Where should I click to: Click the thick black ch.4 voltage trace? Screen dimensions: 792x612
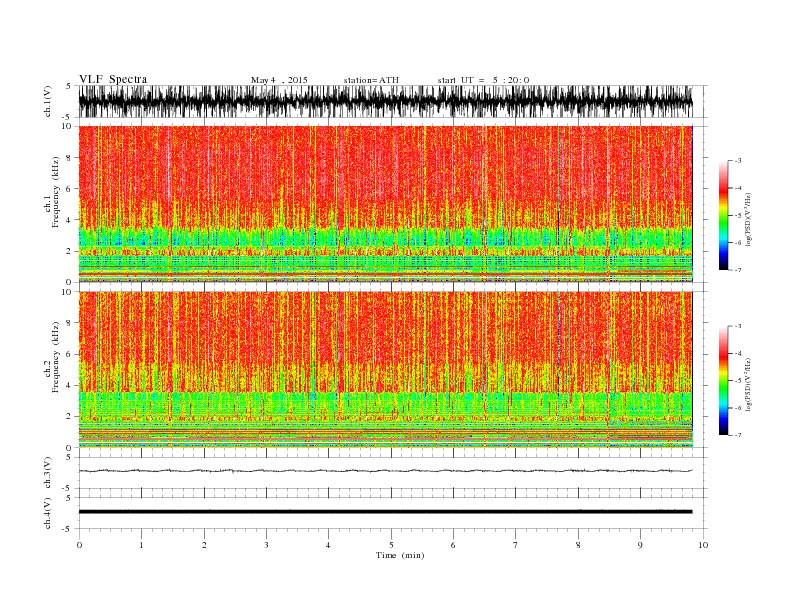click(x=385, y=512)
